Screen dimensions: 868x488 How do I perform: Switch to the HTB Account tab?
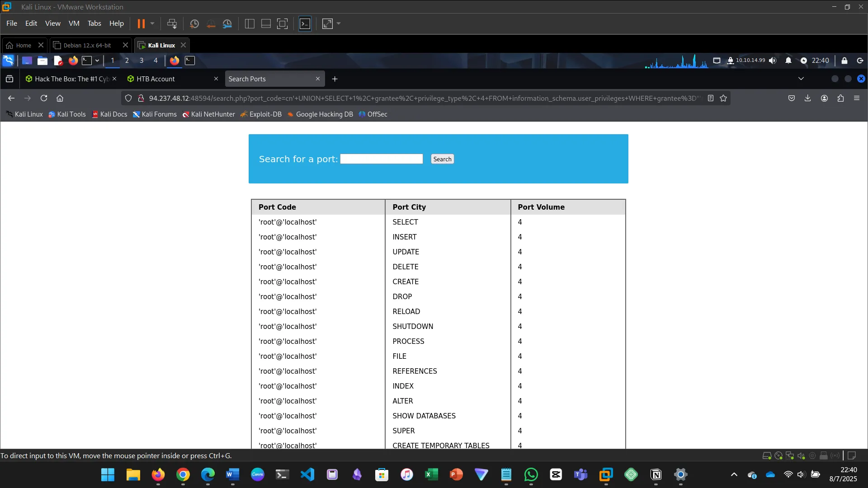pos(156,79)
